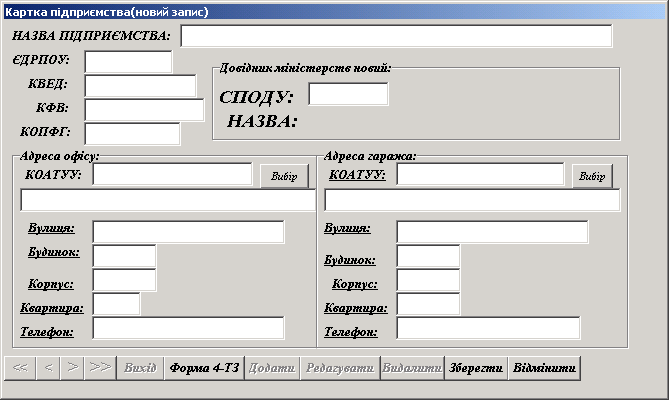Viewport: 669px width, 400px height.
Task: Go to first record with << button
Action: pyautogui.click(x=20, y=368)
